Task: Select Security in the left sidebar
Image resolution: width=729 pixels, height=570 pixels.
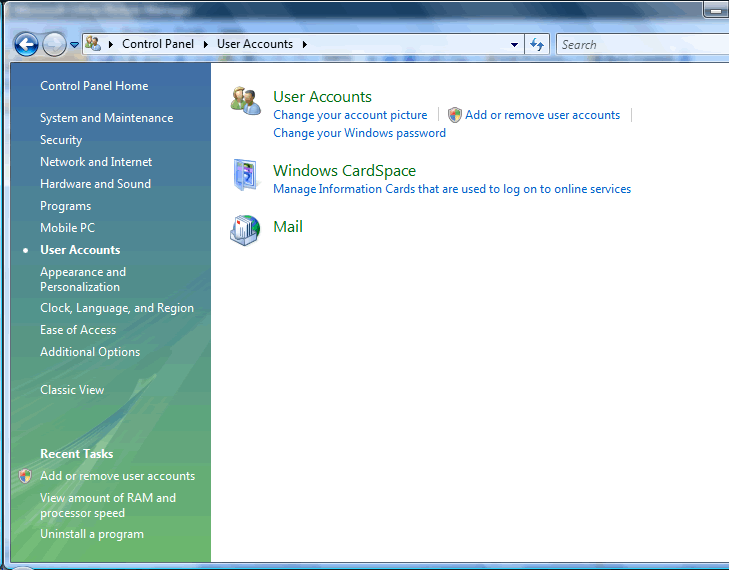Action: click(x=61, y=140)
